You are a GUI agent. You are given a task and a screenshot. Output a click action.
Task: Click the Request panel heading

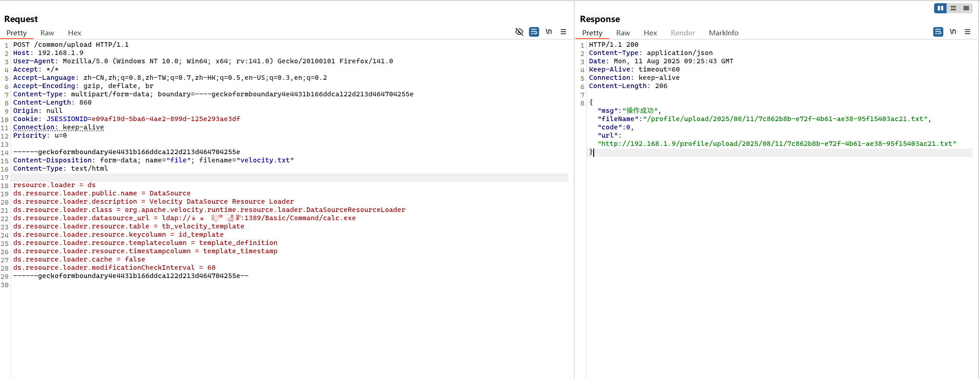(x=21, y=19)
